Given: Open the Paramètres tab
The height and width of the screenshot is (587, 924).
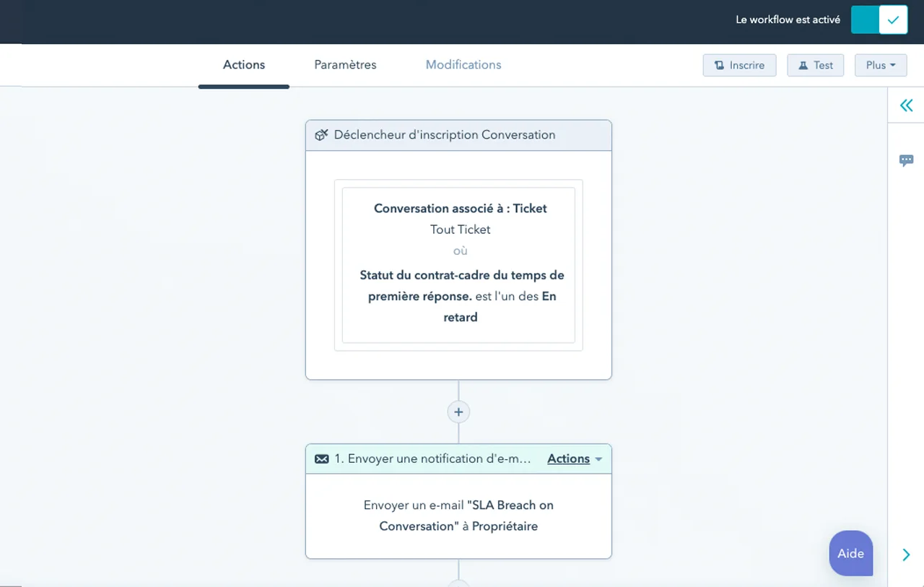Looking at the screenshot, I should tap(345, 65).
